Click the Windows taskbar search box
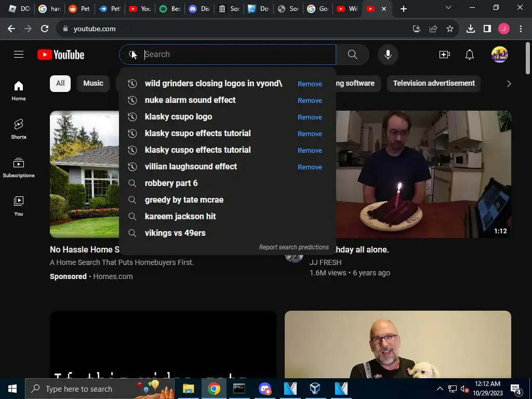This screenshot has width=532, height=399. coord(100,389)
